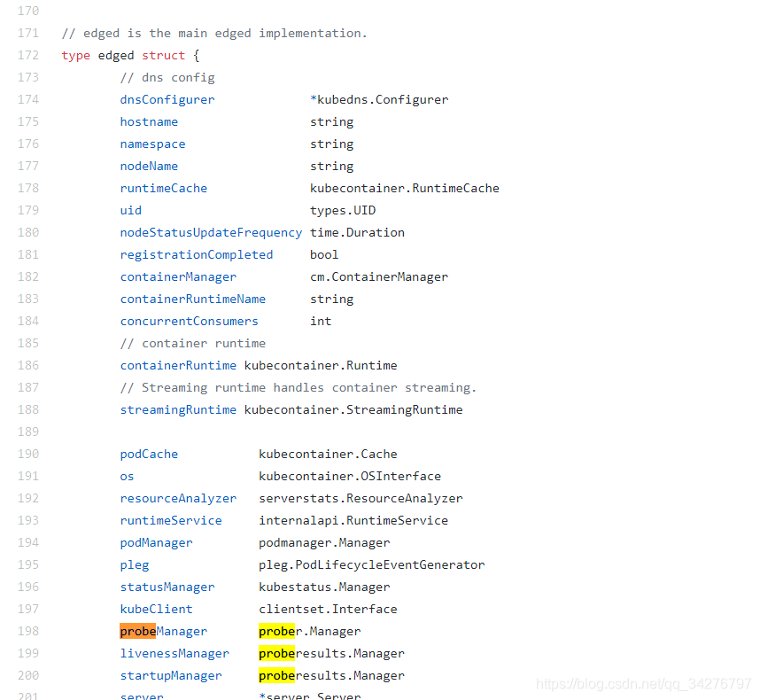Image resolution: width=760 pixels, height=700 pixels.
Task: Select the '// container runtime' comment
Action: click(x=193, y=344)
